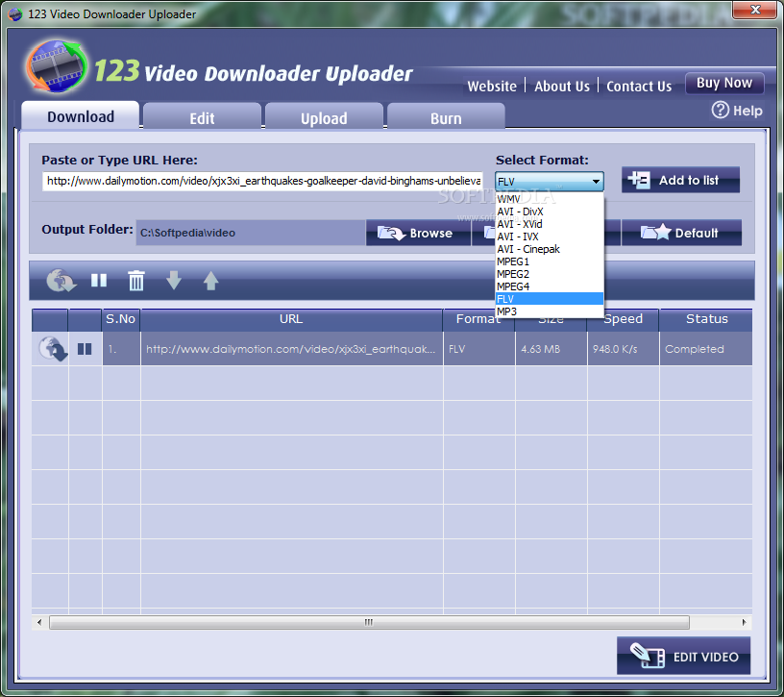Click the Browse folder button
Screen dimensions: 784x697
tap(418, 233)
